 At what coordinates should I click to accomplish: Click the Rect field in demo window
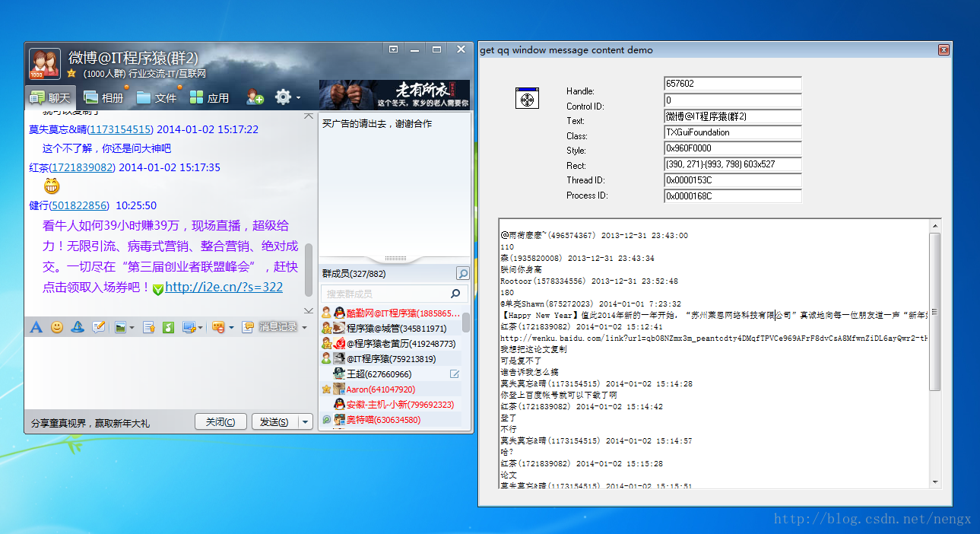point(733,164)
